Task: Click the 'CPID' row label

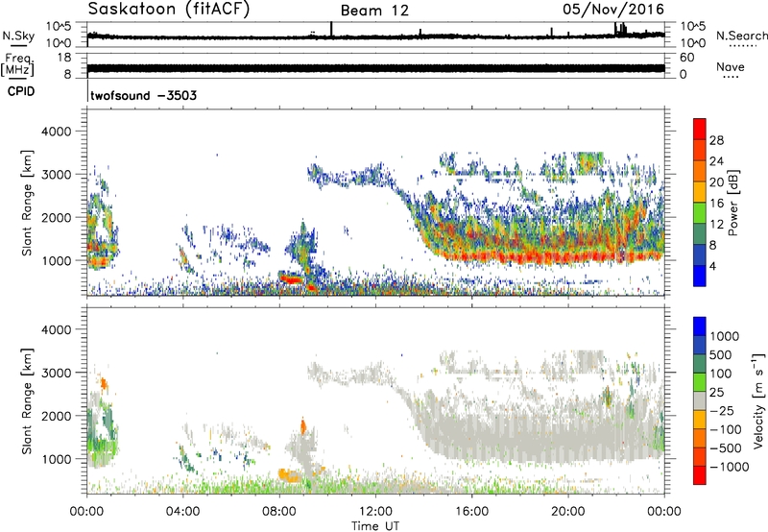Action: pos(21,91)
